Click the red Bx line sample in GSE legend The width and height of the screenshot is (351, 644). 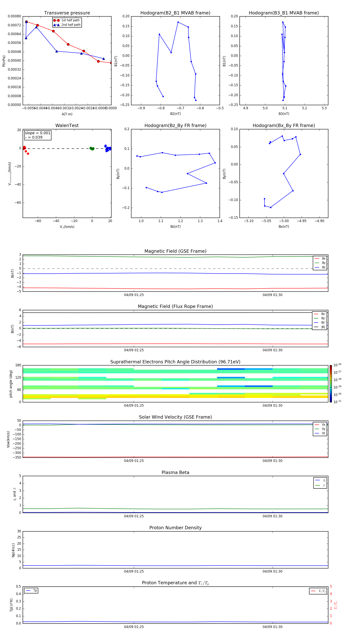pos(317,259)
